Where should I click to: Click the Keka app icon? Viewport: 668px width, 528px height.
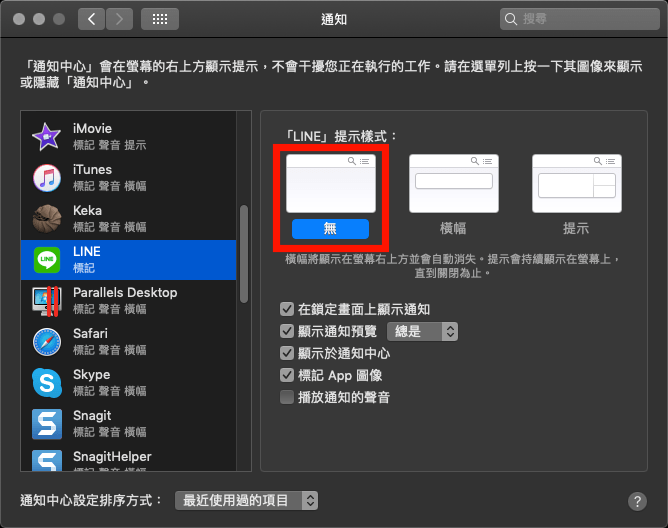point(47,219)
